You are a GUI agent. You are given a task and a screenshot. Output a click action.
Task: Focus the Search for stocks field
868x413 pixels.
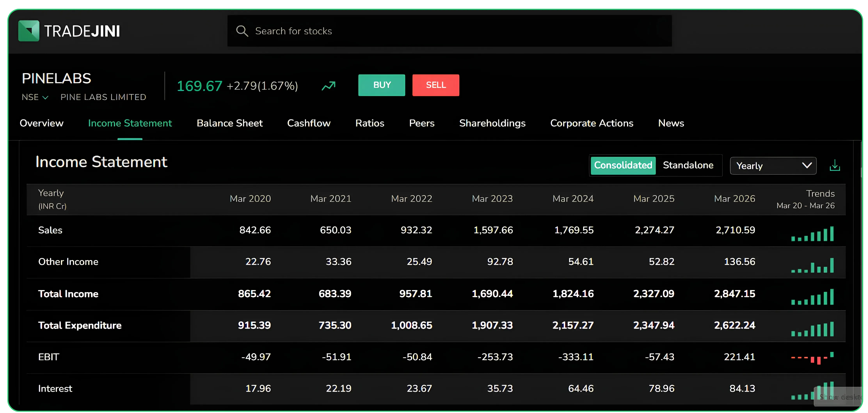point(450,31)
